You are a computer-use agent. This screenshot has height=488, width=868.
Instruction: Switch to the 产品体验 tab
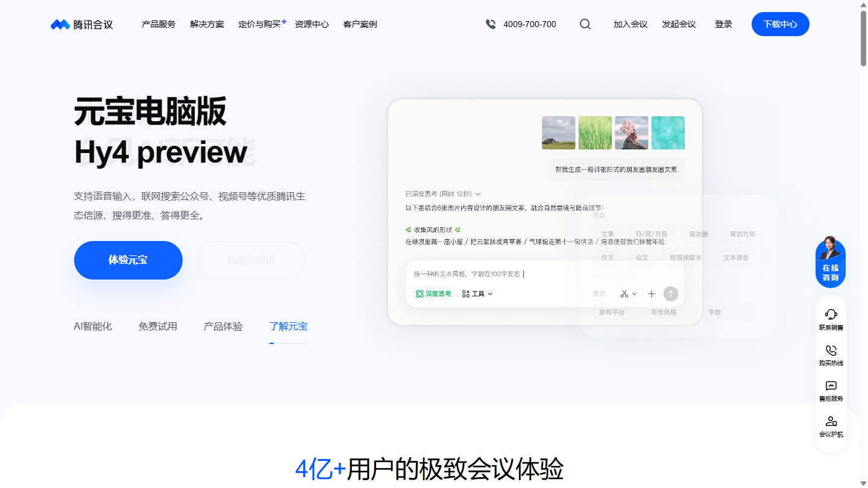pos(223,327)
